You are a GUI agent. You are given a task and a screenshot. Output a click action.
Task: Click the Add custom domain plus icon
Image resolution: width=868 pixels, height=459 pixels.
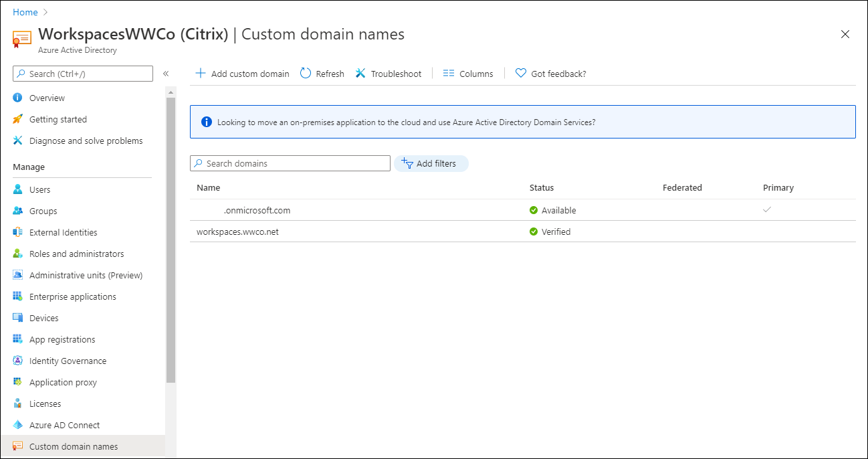[x=200, y=74]
